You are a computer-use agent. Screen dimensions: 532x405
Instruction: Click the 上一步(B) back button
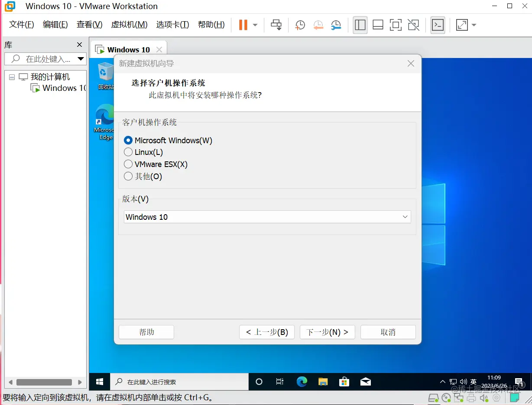[267, 332]
